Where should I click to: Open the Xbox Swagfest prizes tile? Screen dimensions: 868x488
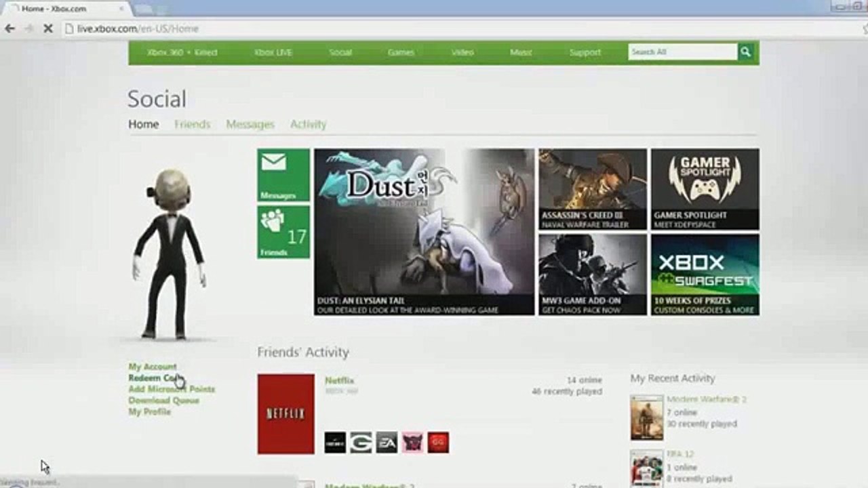coord(705,274)
